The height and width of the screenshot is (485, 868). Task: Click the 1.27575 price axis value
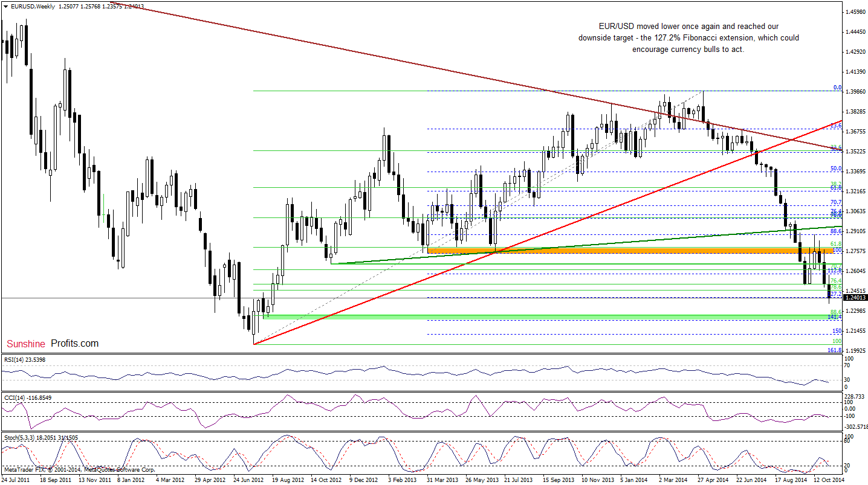coord(856,251)
